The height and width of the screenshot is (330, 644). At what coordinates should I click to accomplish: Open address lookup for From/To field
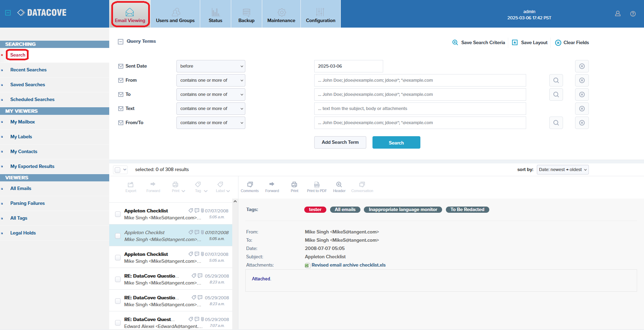coord(556,123)
